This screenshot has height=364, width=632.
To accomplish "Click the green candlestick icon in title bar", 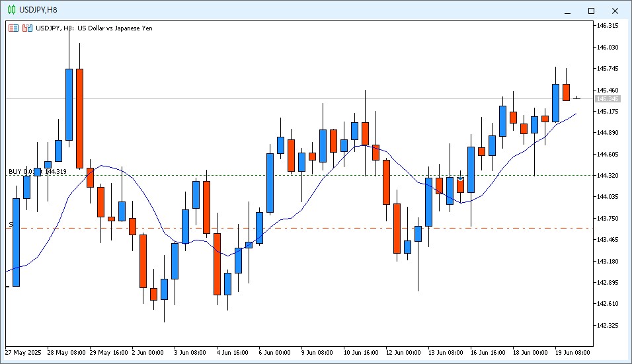I will click(x=12, y=10).
